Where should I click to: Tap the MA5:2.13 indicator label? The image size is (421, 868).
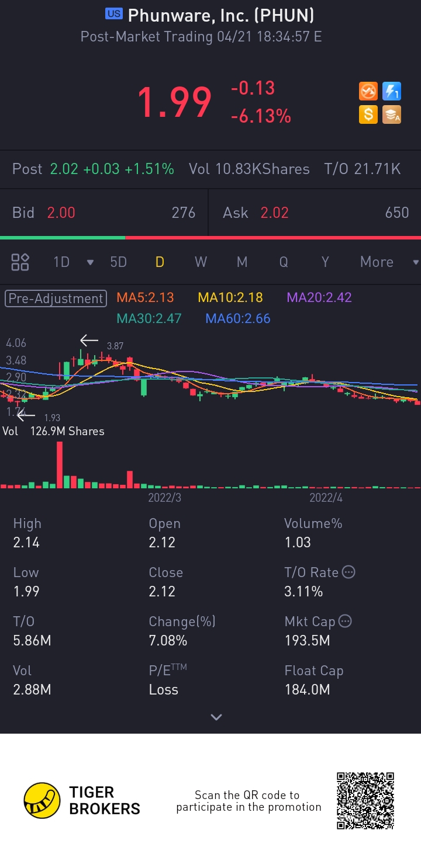click(x=145, y=297)
